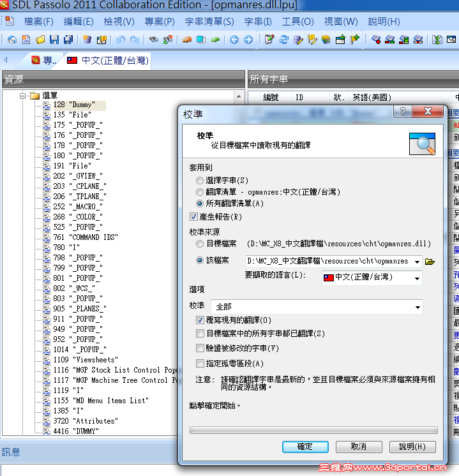The width and height of the screenshot is (459, 476).
Task: Click the 確定 button
Action: click(305, 447)
